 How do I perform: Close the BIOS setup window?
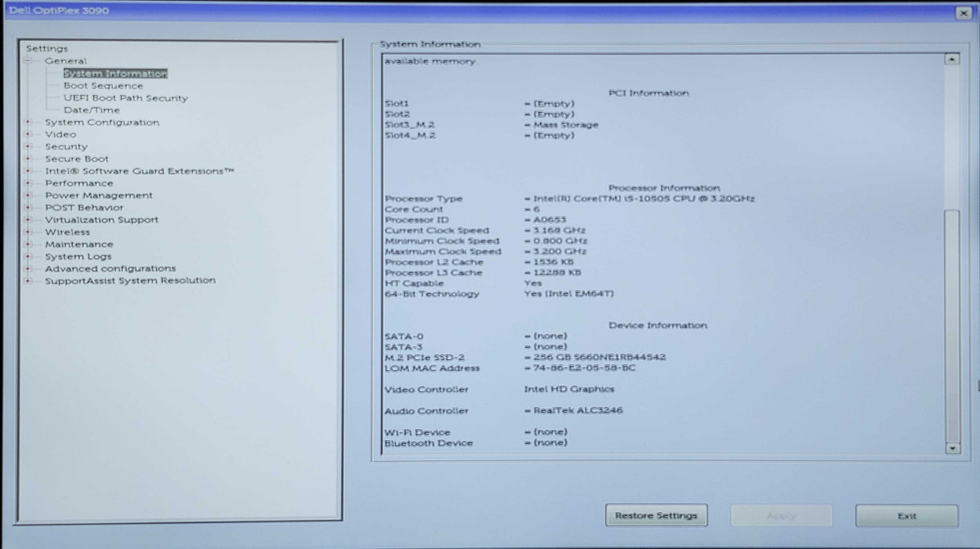pyautogui.click(x=963, y=13)
